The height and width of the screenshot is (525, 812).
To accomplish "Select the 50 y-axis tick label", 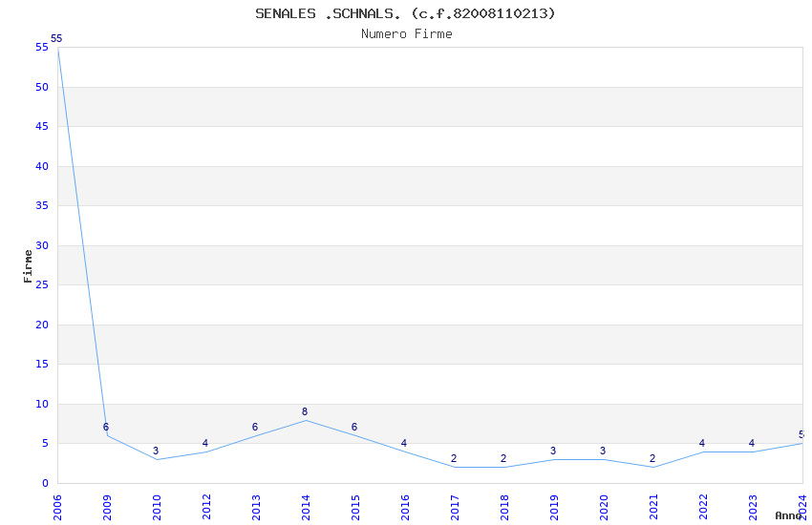I will (x=42, y=87).
